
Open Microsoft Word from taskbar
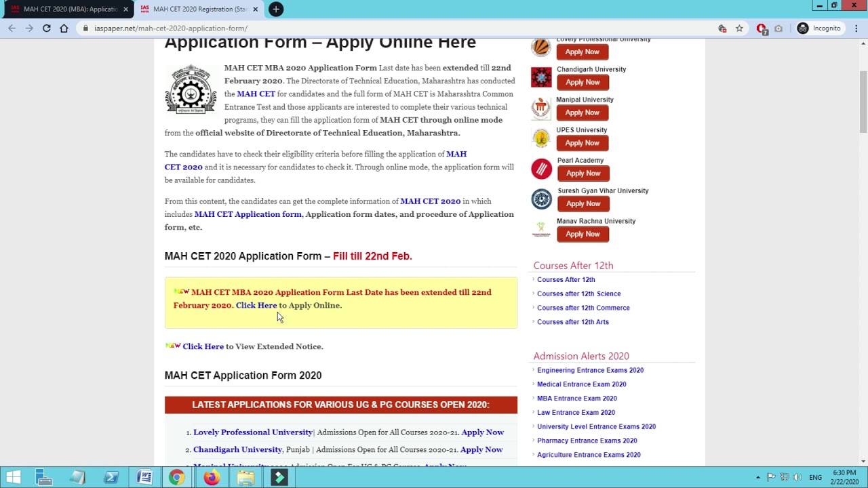(x=144, y=477)
